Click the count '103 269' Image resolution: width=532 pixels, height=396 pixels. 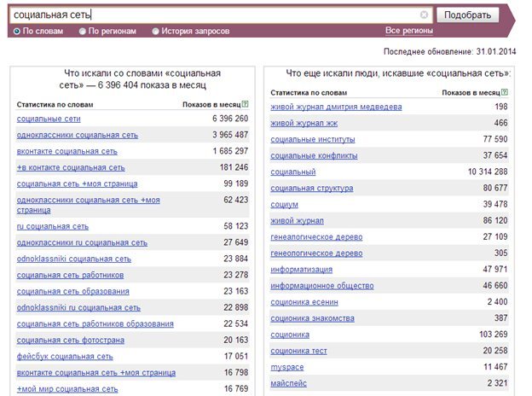(494, 335)
